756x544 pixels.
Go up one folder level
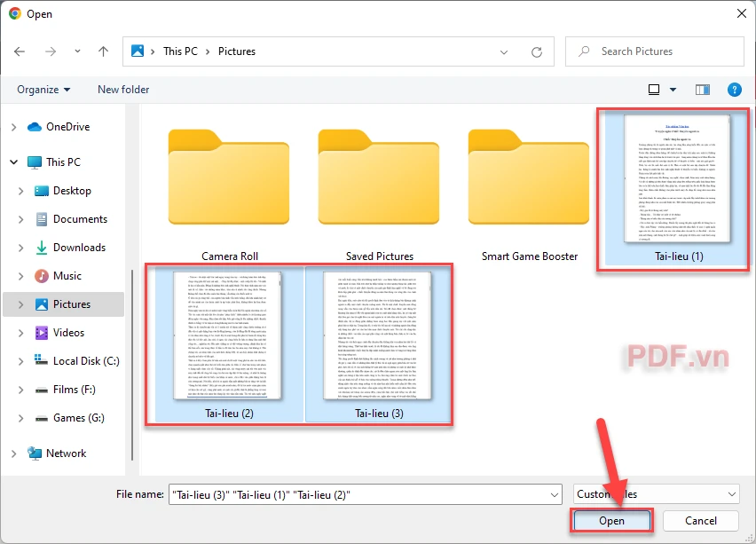[103, 51]
